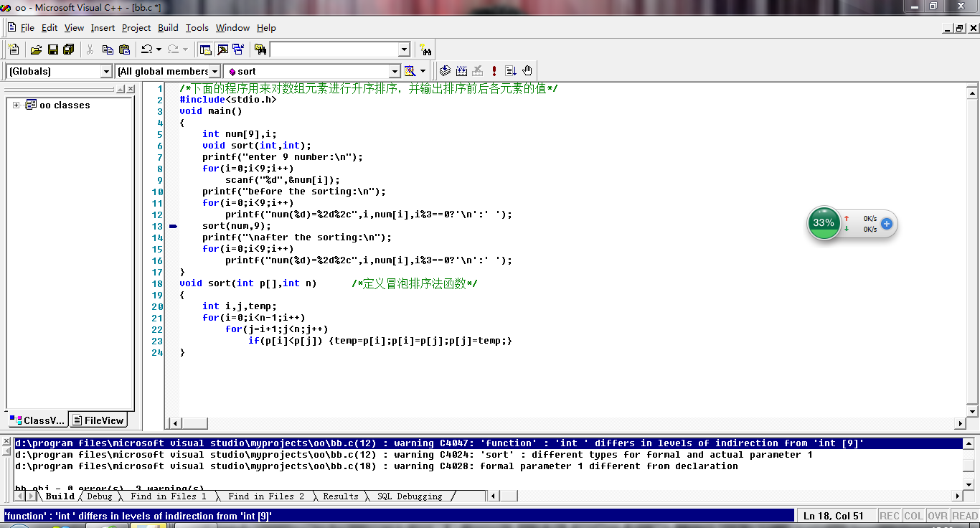The height and width of the screenshot is (528, 980).
Task: Click the Search help binoculars icon
Action: click(425, 49)
